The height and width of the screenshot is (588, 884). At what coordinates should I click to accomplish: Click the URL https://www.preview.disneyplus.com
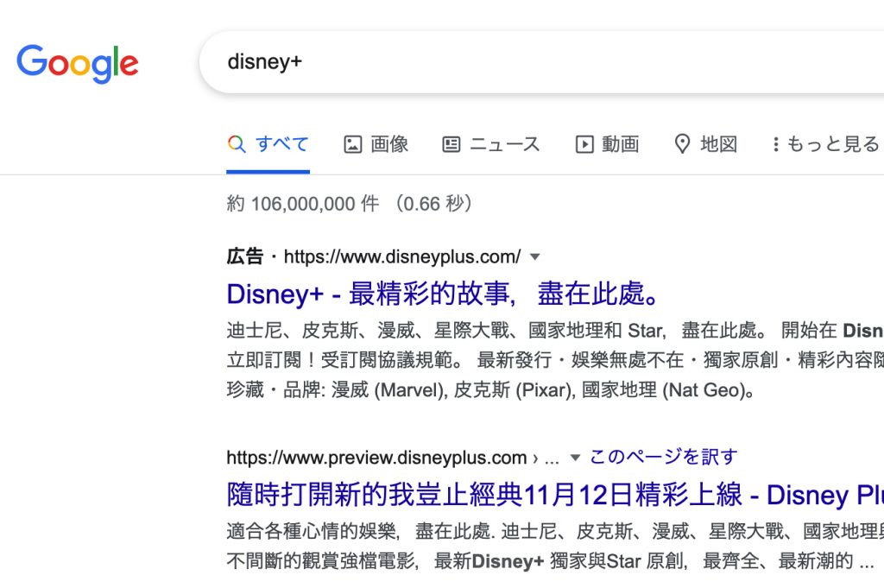click(376, 458)
